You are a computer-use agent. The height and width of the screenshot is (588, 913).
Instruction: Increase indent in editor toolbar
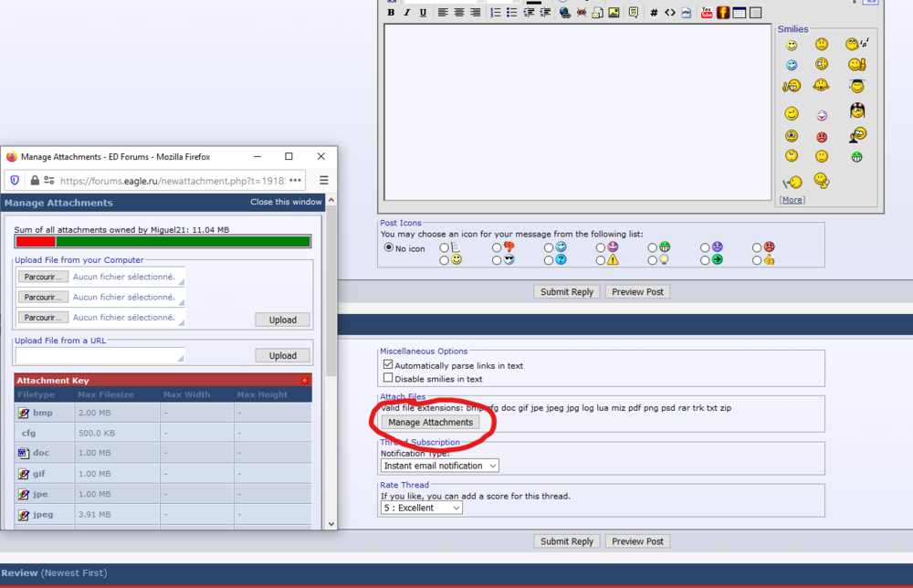545,12
